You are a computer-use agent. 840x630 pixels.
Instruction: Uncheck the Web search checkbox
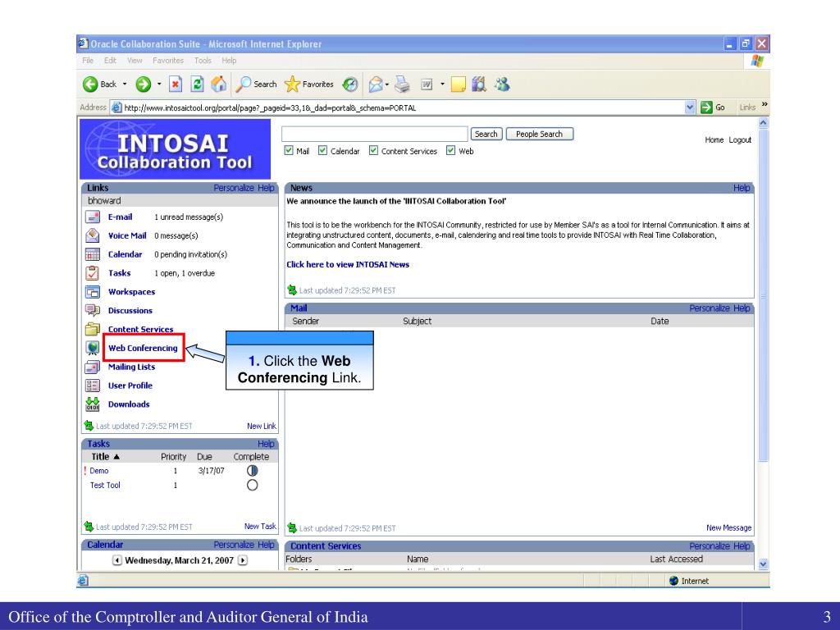click(450, 151)
